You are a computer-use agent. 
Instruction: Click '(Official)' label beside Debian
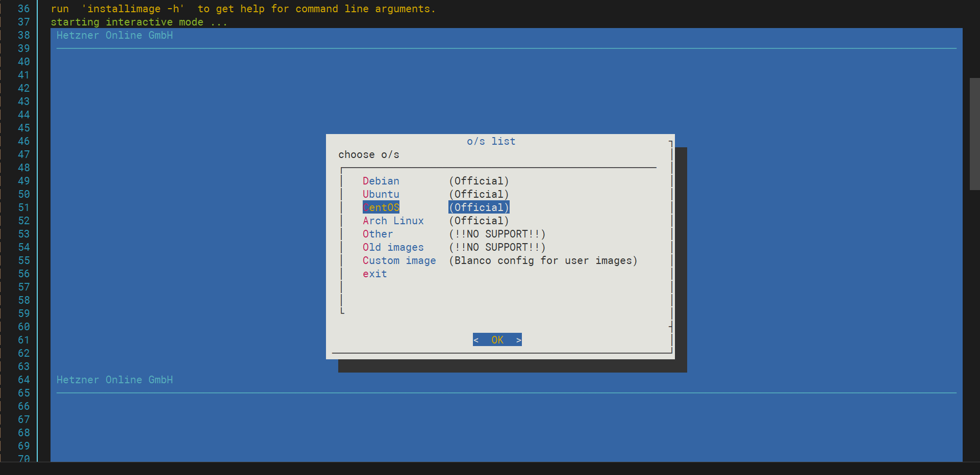coord(479,181)
